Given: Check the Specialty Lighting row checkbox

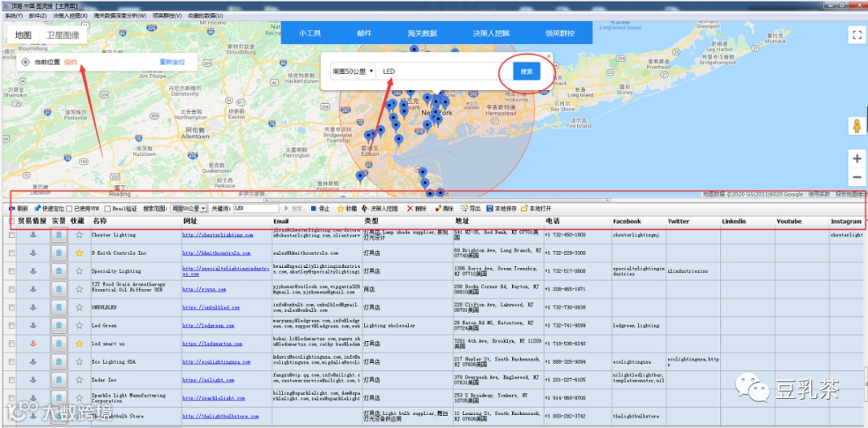Looking at the screenshot, I should [11, 271].
